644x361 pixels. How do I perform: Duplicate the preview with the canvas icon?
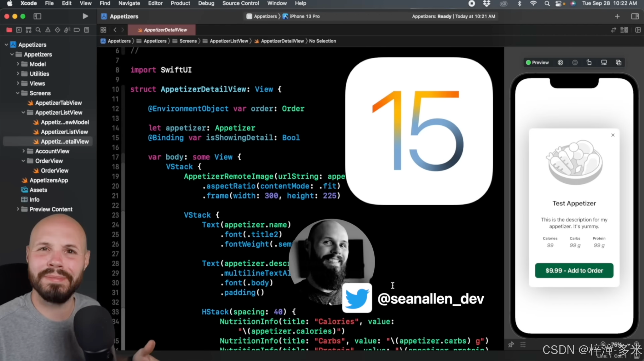[618, 62]
